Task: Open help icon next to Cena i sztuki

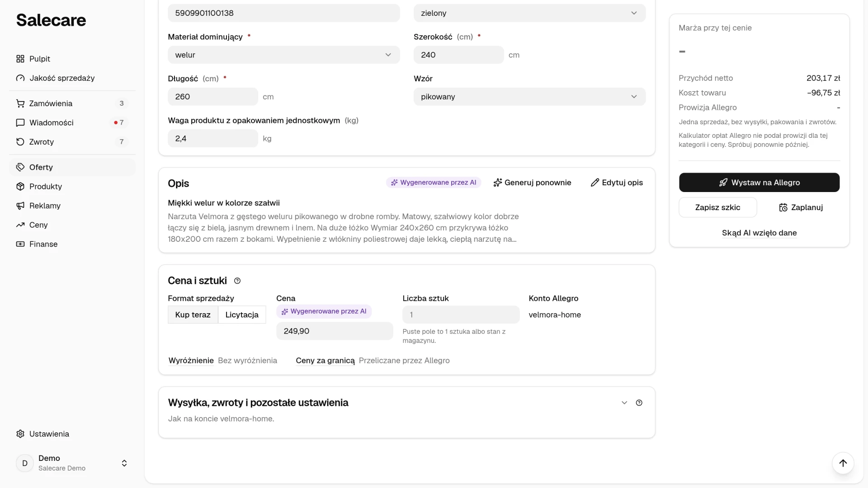Action: (x=237, y=281)
